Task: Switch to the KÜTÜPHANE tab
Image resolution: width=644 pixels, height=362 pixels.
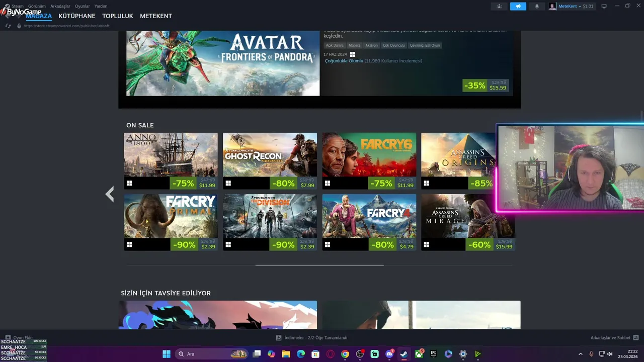Action: [x=77, y=16]
